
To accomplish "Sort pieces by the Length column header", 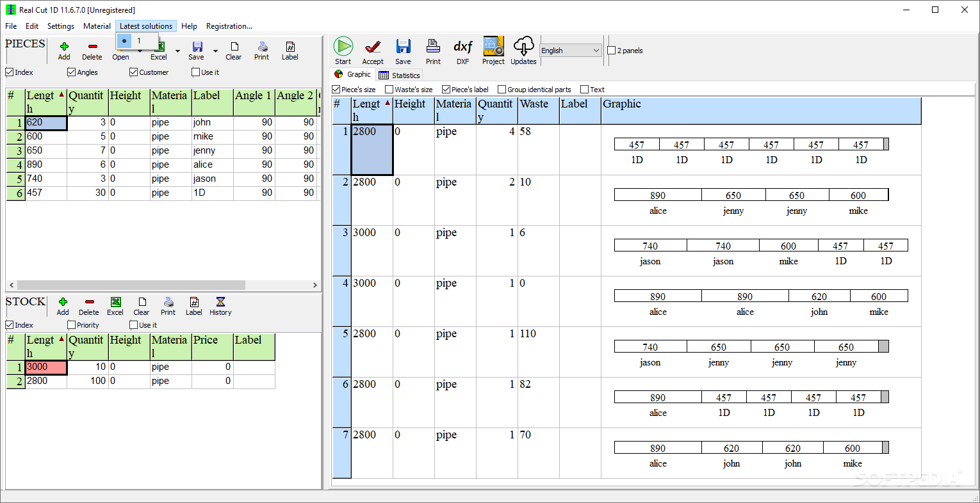I will (46, 102).
